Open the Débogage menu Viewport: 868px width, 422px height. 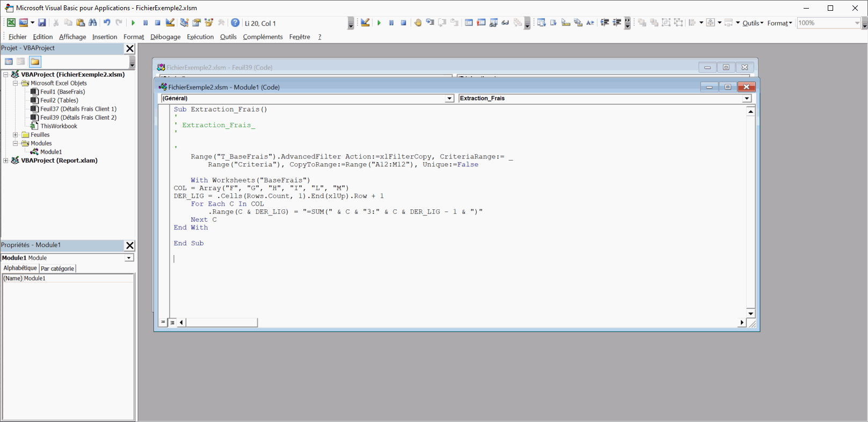point(165,37)
